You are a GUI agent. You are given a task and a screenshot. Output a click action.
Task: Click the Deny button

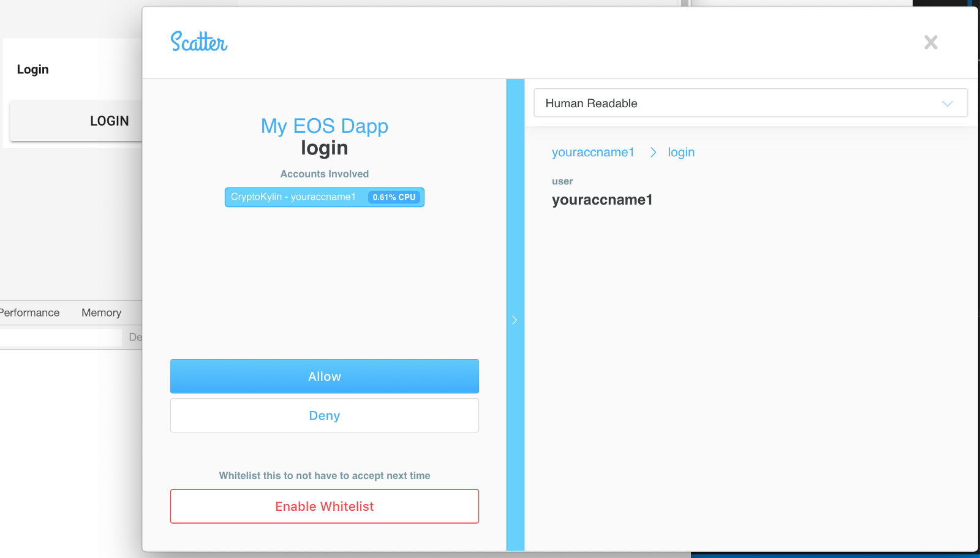coord(325,415)
